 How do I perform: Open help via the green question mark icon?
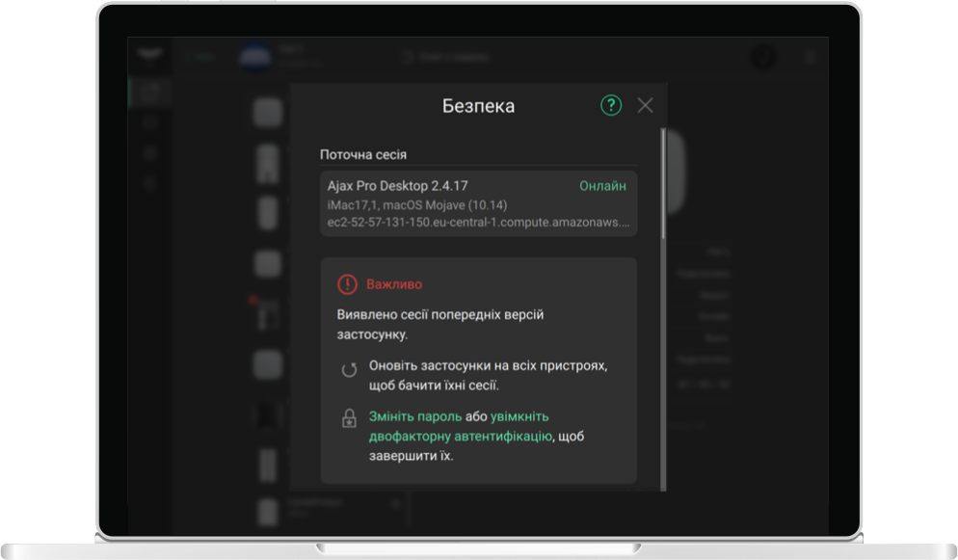pos(611,106)
